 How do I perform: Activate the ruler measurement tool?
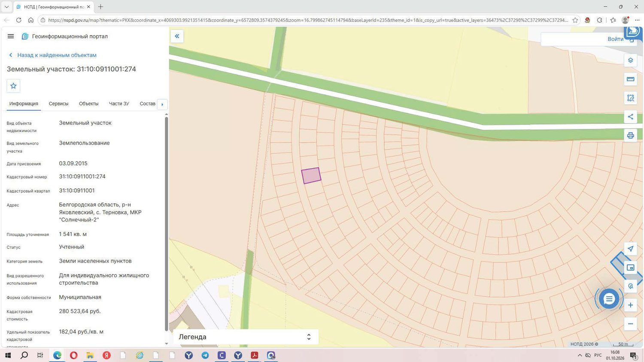(x=630, y=79)
